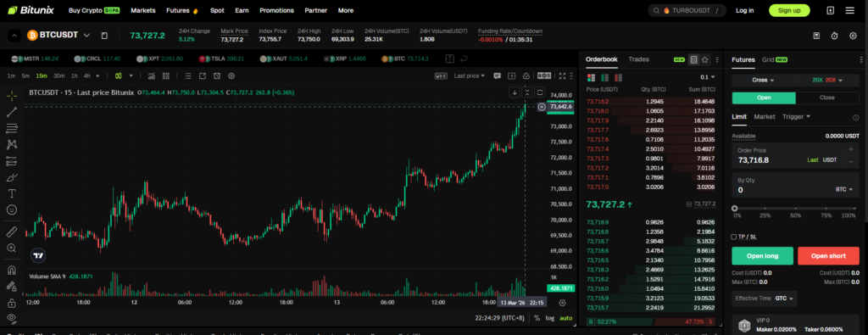Open the 20X leverage dropdown
Screen dimensions: 868x335
pos(827,81)
